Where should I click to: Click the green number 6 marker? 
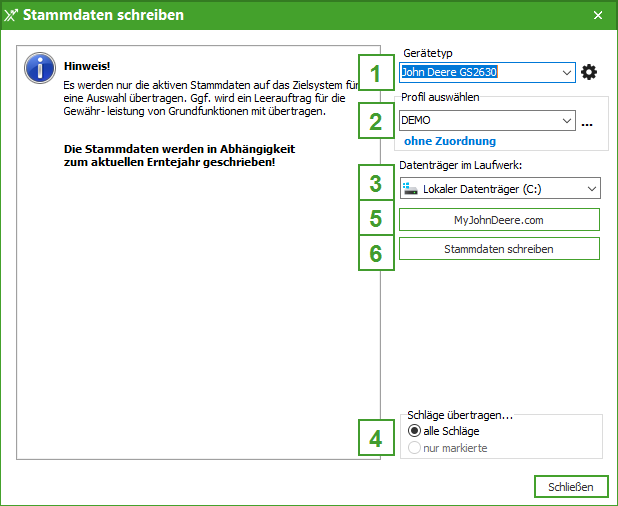(x=376, y=253)
